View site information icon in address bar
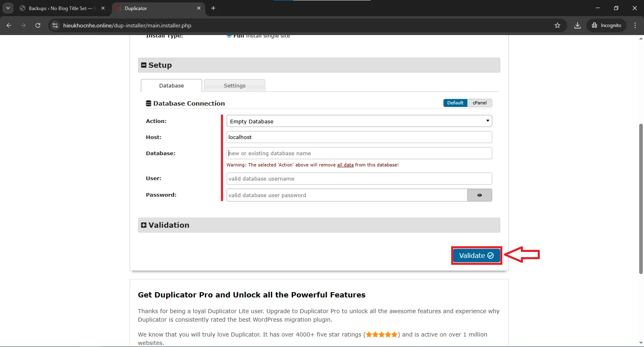 pyautogui.click(x=56, y=25)
